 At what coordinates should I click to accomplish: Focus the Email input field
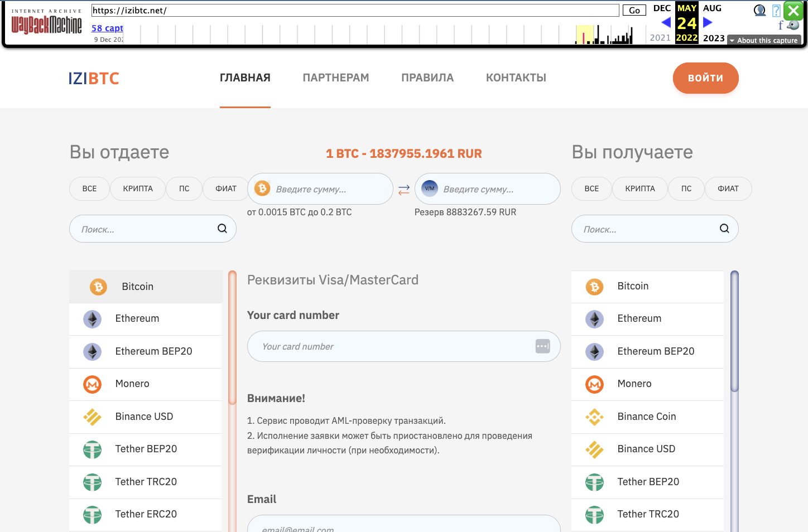pyautogui.click(x=404, y=524)
